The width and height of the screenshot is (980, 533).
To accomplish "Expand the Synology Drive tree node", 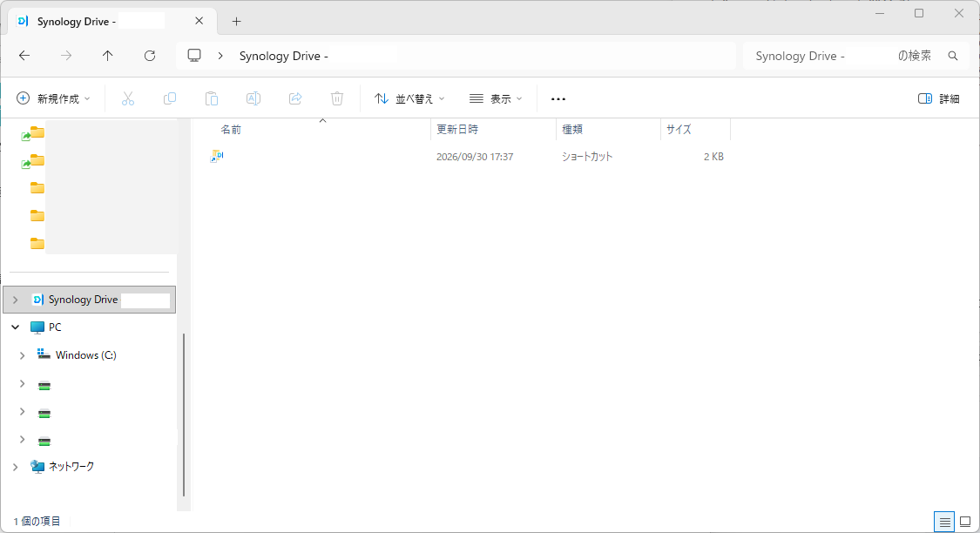I will [x=16, y=300].
